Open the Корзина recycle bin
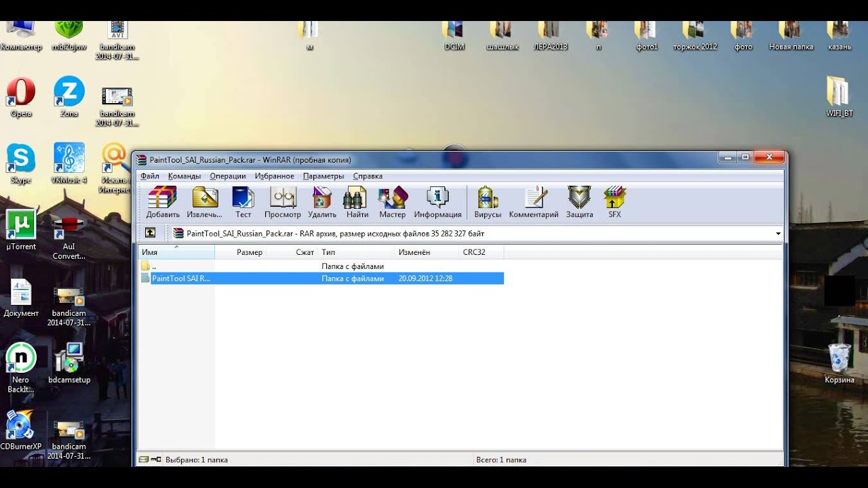The height and width of the screenshot is (488, 868). (x=840, y=364)
